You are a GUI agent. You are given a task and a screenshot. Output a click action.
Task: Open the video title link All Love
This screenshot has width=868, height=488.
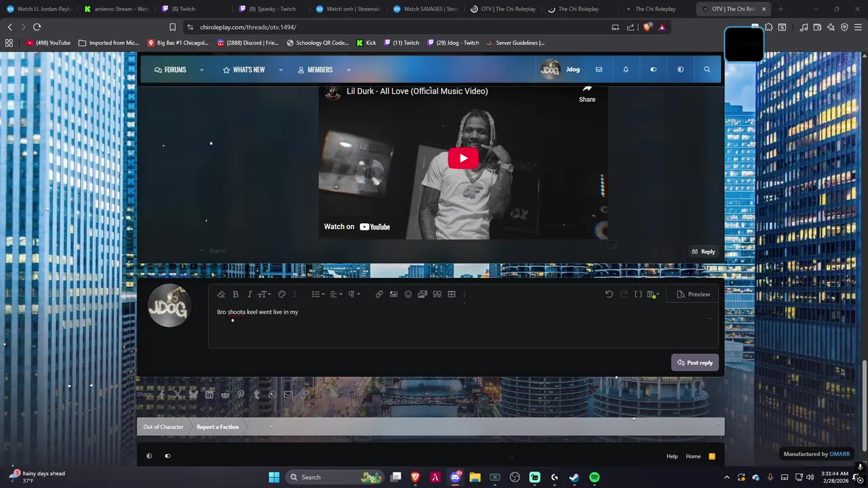[417, 91]
